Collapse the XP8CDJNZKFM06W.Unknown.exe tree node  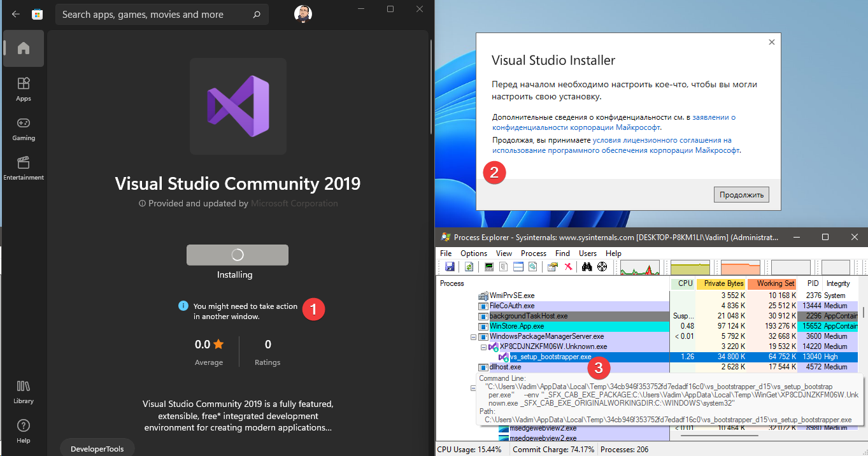[483, 346]
